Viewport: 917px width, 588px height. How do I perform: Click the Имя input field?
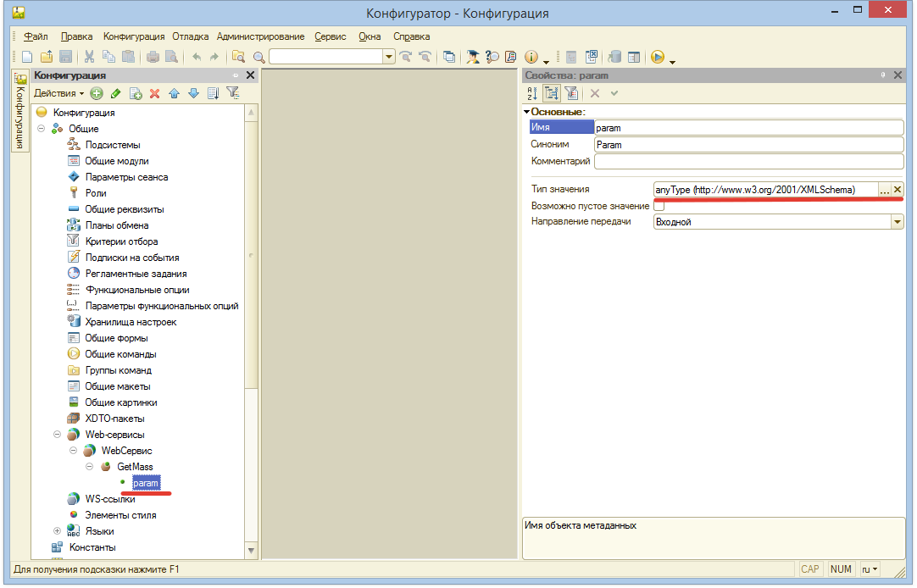(x=749, y=128)
